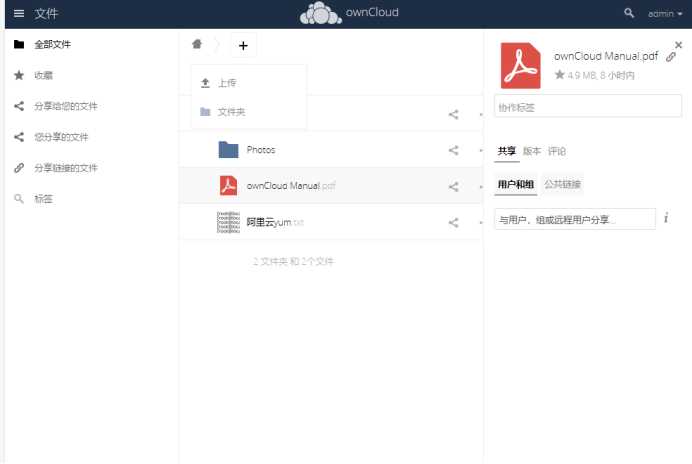Share the Photos folder
The width and height of the screenshot is (692, 464).
(x=453, y=150)
